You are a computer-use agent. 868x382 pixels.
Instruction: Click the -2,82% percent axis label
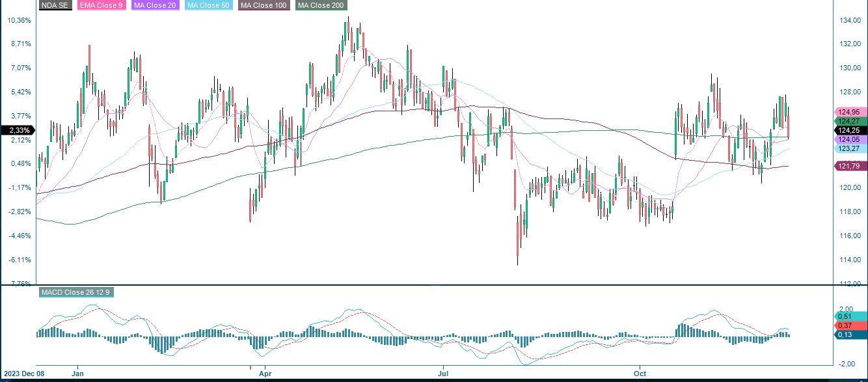tap(19, 211)
